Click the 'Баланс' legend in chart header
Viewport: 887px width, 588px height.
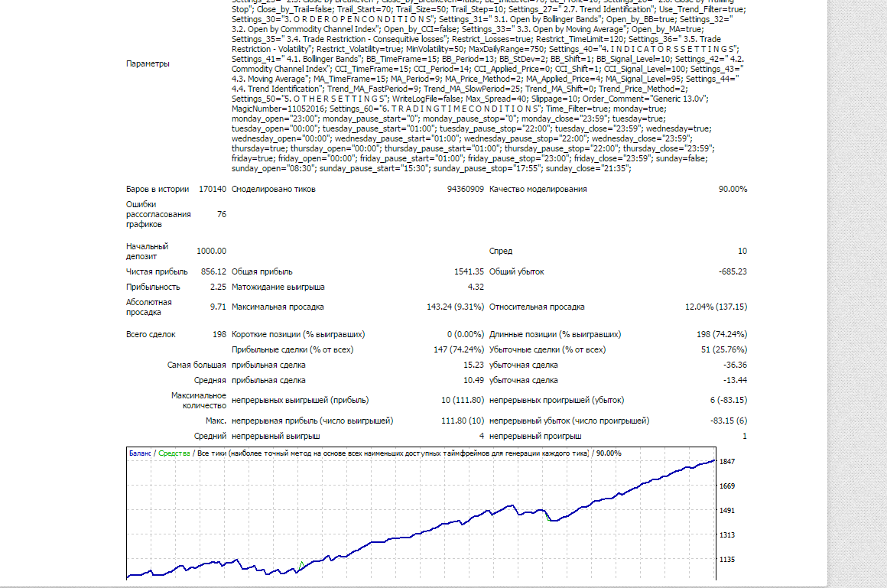point(140,453)
